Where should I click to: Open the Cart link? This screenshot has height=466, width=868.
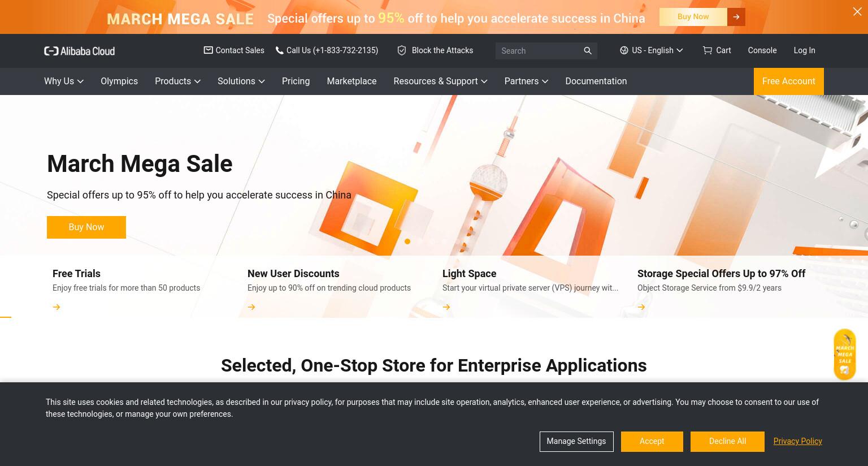[x=723, y=50]
